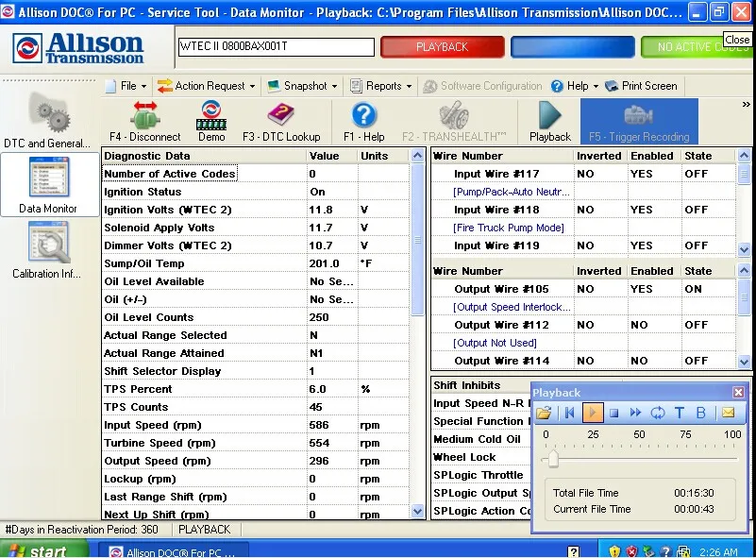Open the Windows start button

(45, 550)
